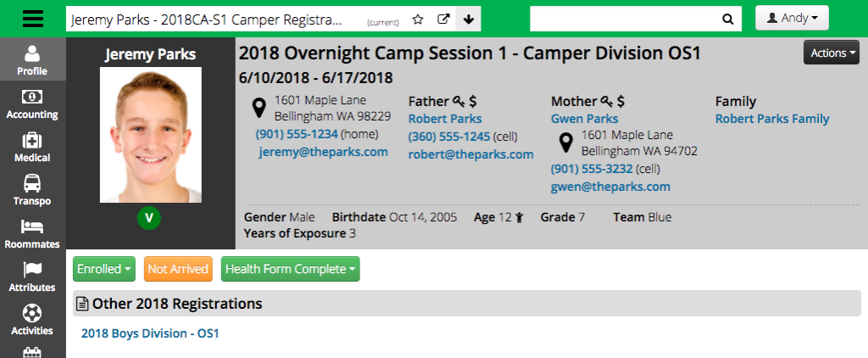
Task: Open record in new window icon
Action: (443, 19)
